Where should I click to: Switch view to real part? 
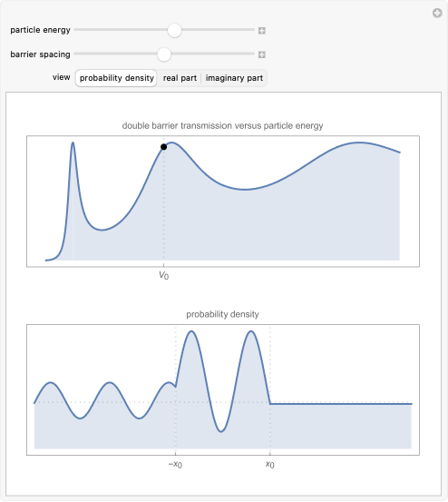tap(180, 78)
